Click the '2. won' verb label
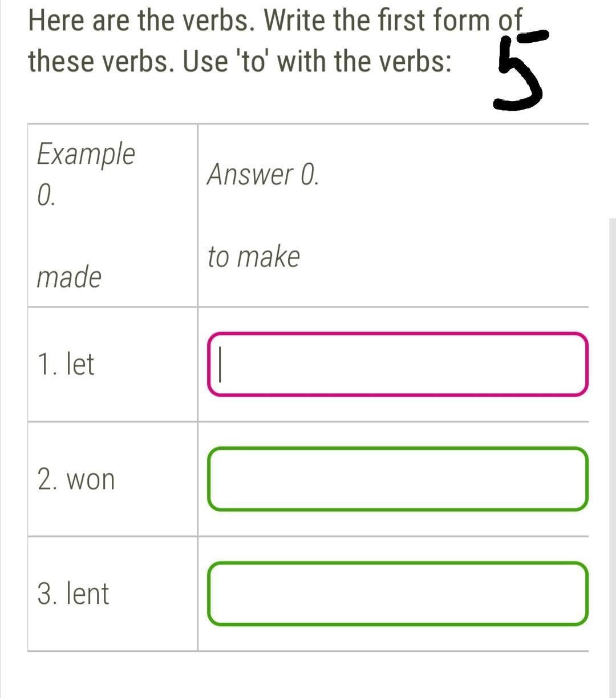Viewport: 616px width, 698px height. coord(76,479)
